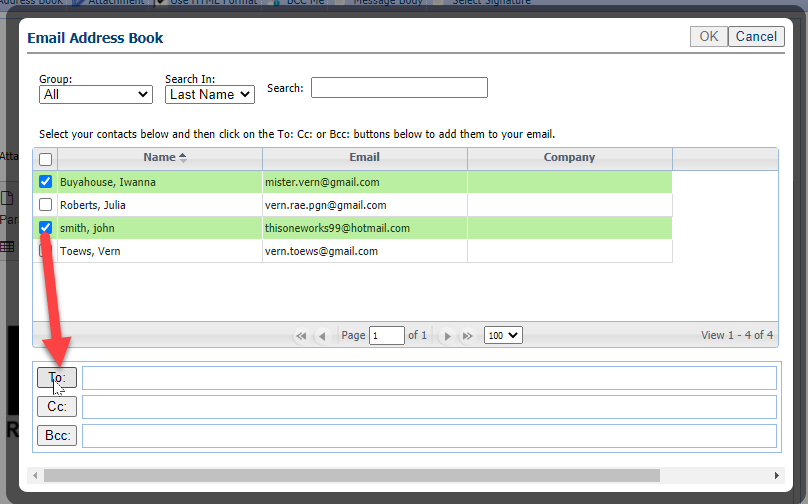Click the To: recipients field
The width and height of the screenshot is (808, 504).
pos(429,378)
